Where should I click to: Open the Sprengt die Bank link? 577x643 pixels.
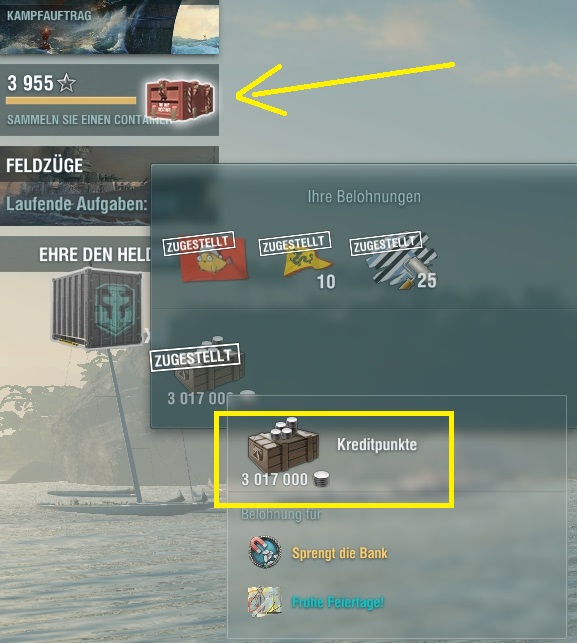340,553
